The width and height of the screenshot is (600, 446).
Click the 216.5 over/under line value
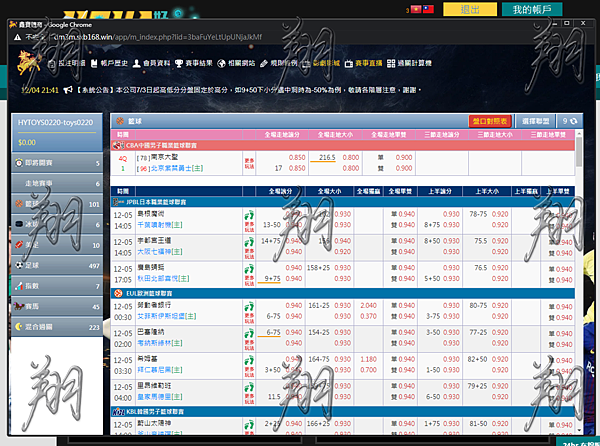click(327, 157)
